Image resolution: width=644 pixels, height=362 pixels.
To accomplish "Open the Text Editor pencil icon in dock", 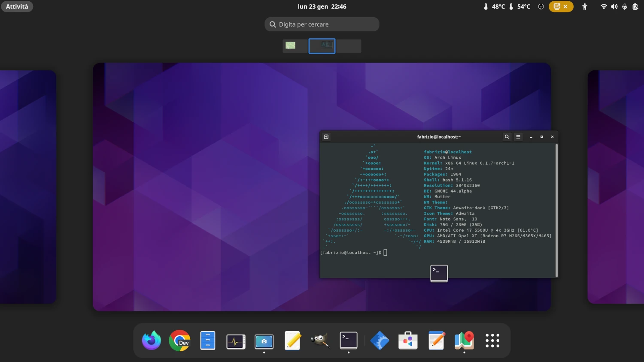I will [436, 341].
